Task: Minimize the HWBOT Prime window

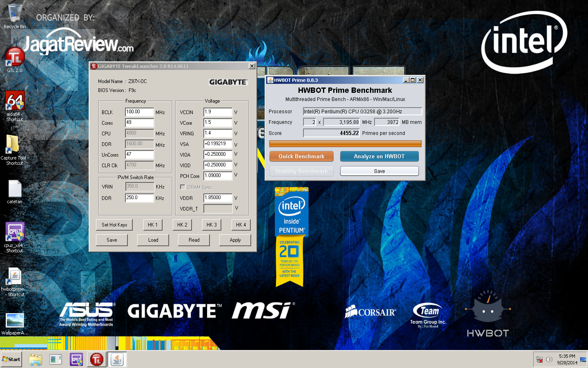Action: 406,80
